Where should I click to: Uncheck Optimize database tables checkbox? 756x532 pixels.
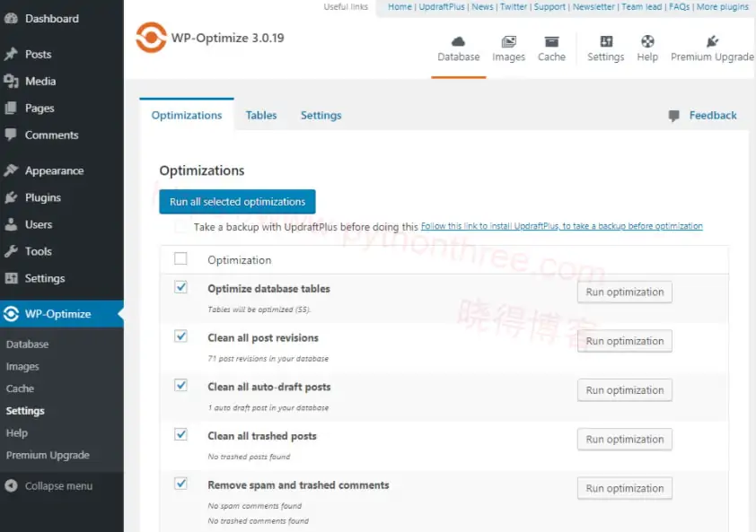click(x=180, y=287)
